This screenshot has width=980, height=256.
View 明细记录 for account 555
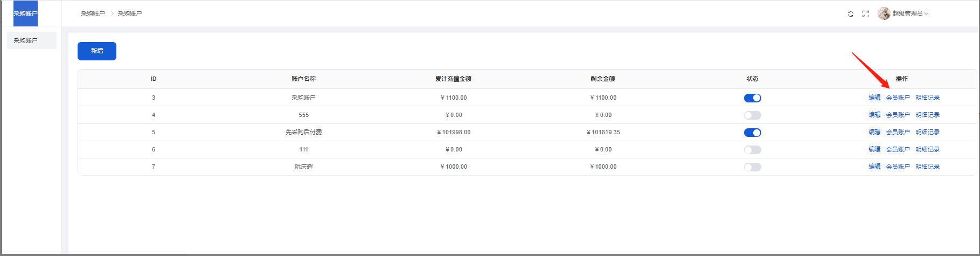pyautogui.click(x=927, y=115)
